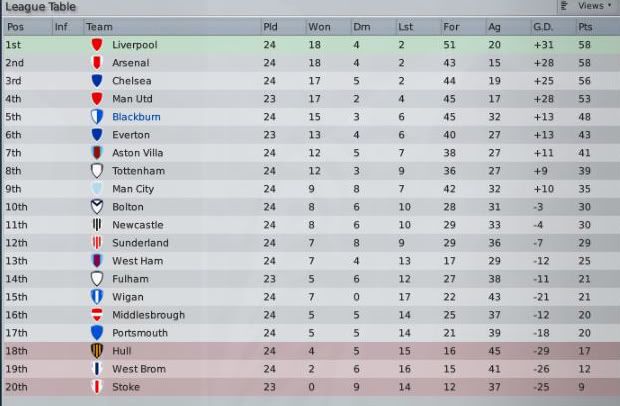The width and height of the screenshot is (620, 406).
Task: Click the Newcastle striped badge icon
Action: [x=97, y=225]
